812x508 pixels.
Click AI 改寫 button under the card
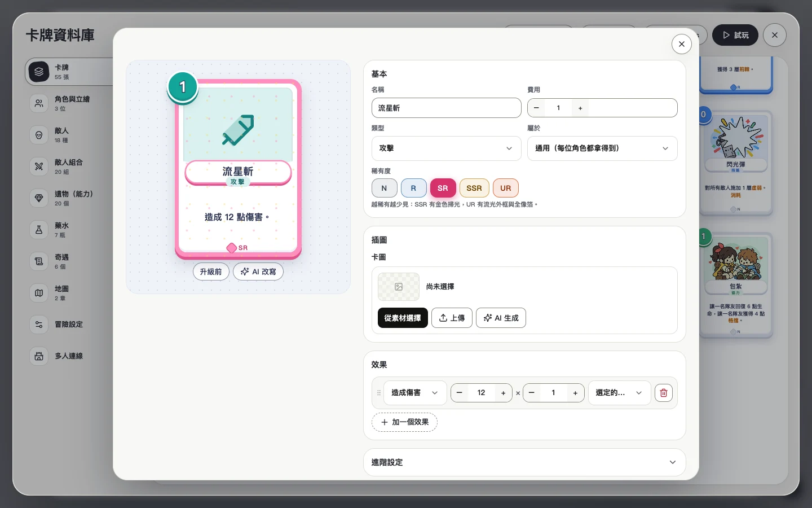(x=258, y=271)
